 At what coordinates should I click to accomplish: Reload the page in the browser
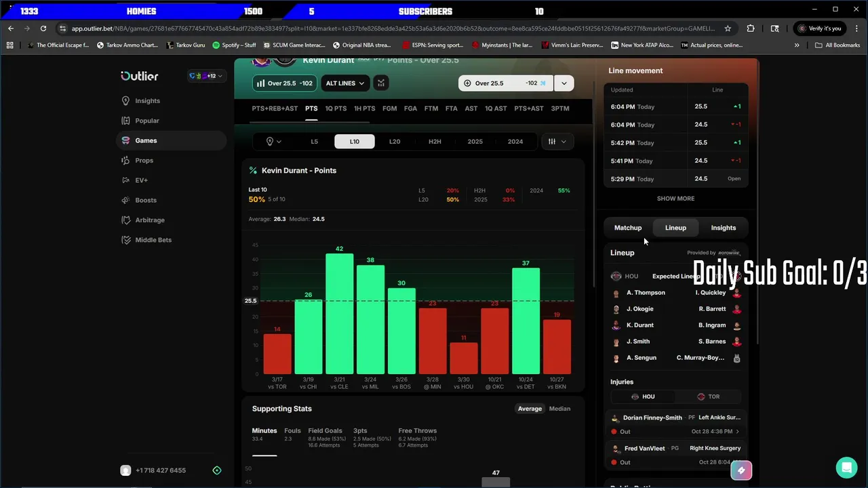coord(43,28)
